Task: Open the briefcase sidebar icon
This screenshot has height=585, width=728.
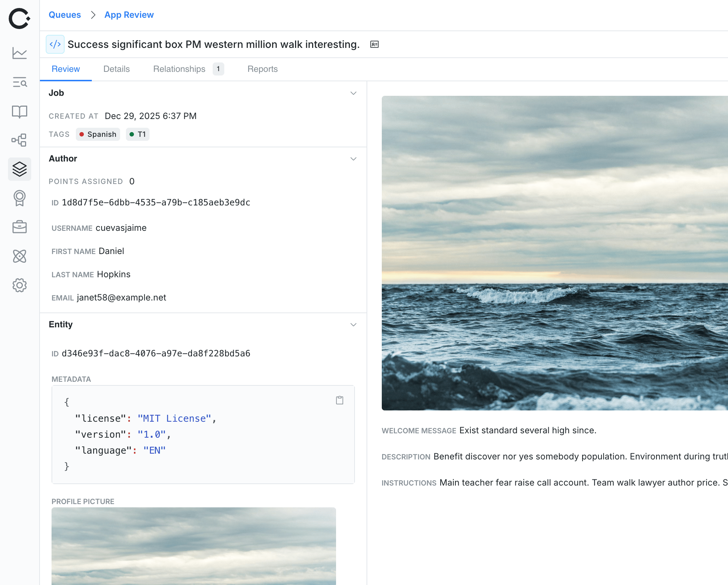Action: click(20, 227)
